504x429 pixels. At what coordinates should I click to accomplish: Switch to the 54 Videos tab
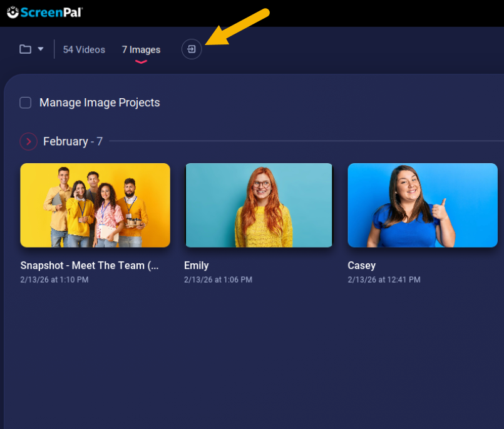[84, 49]
